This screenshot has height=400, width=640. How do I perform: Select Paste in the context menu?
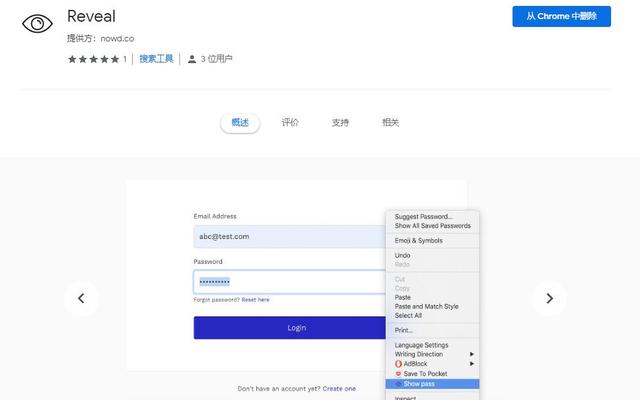tap(403, 298)
